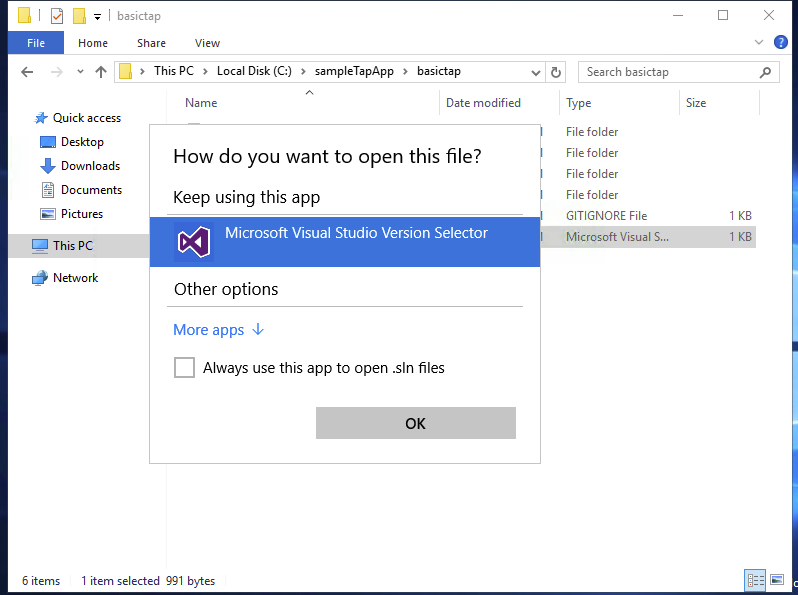Screen dimensions: 798x595
Task: Open Customize Quick Access Toolbar dropdown
Action: click(97, 17)
